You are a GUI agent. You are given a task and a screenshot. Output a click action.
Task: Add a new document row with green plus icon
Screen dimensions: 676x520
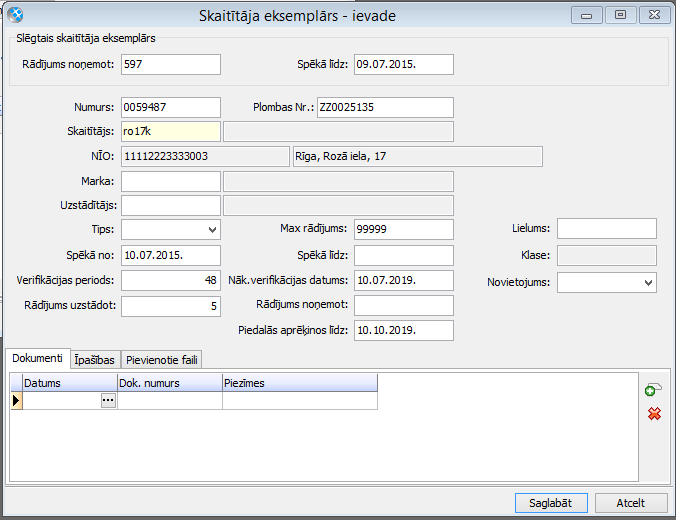point(654,391)
